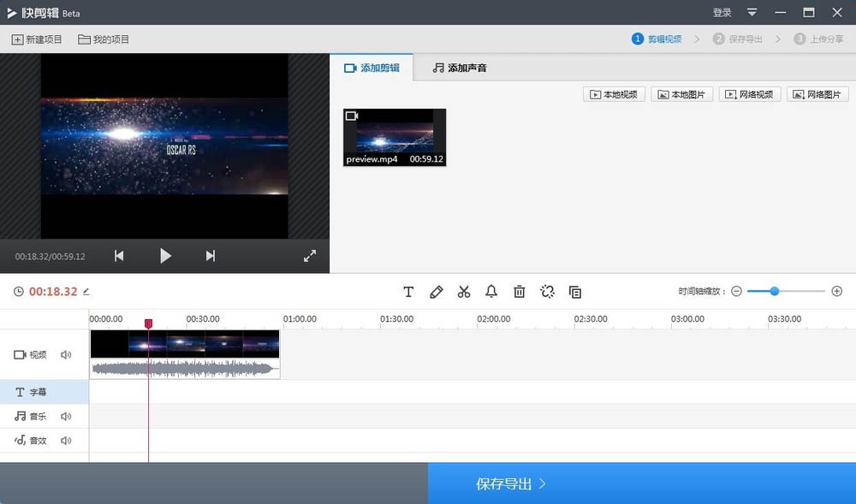The width and height of the screenshot is (856, 504).
Task: Add 网络视频 online video
Action: (750, 94)
